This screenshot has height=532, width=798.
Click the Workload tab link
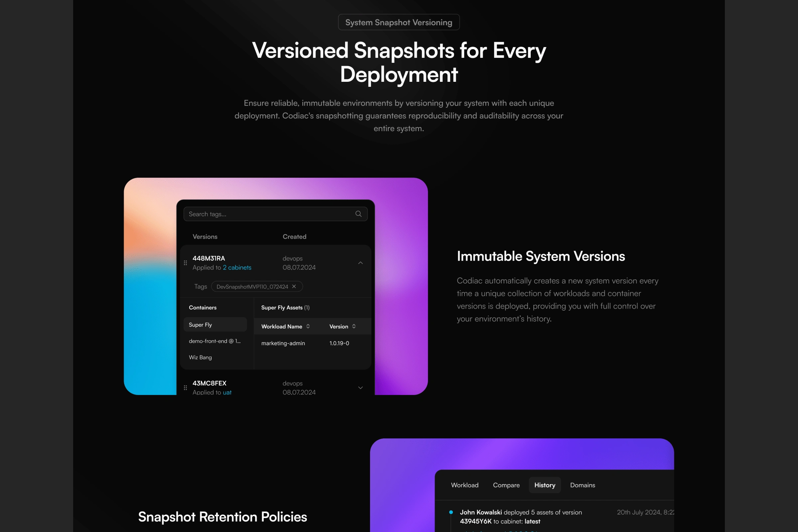466,485
